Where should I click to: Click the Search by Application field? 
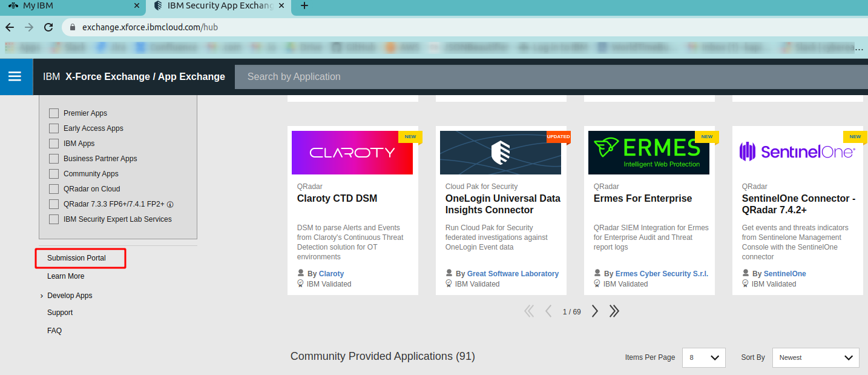click(551, 77)
